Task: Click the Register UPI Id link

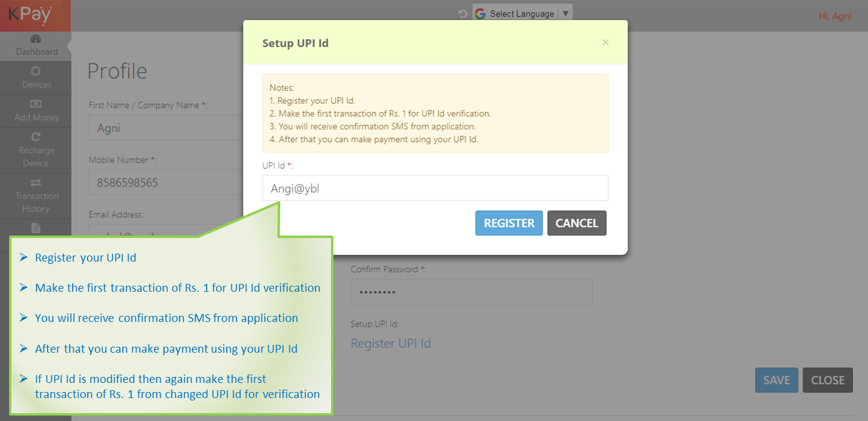Action: click(391, 343)
